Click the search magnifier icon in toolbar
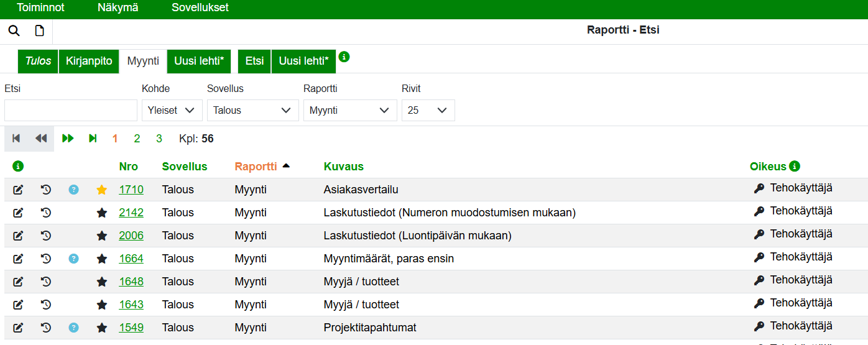Screen dimensions: 868x345 [14, 31]
